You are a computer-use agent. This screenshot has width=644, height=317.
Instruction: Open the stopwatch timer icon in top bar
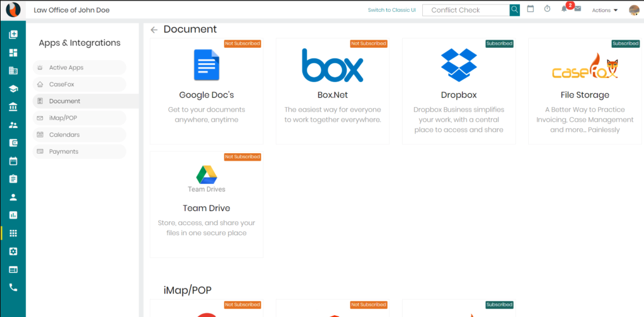click(547, 9)
